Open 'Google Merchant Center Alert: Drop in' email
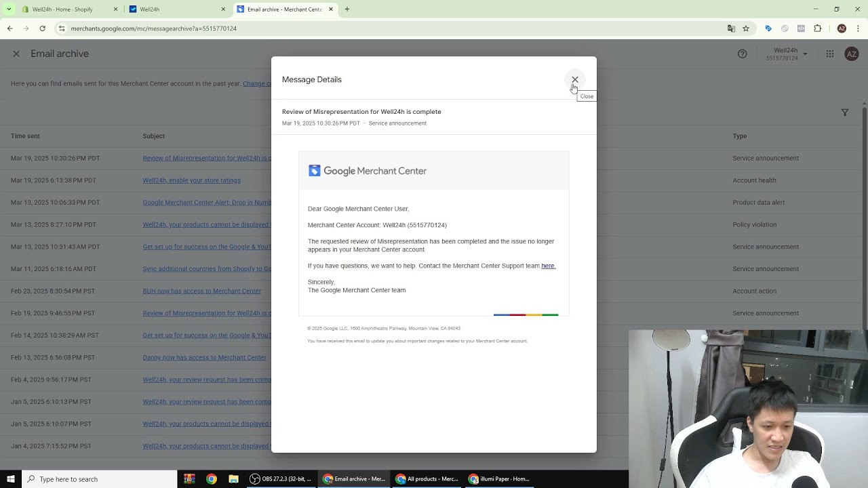 coord(207,202)
